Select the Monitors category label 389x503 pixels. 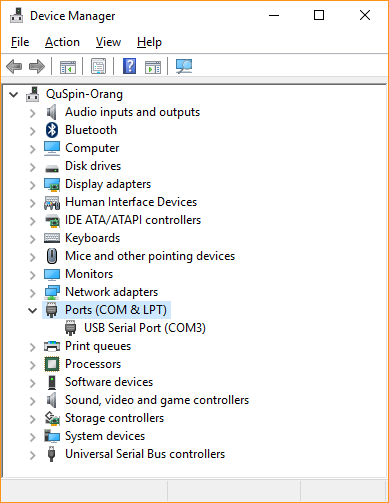tap(89, 274)
